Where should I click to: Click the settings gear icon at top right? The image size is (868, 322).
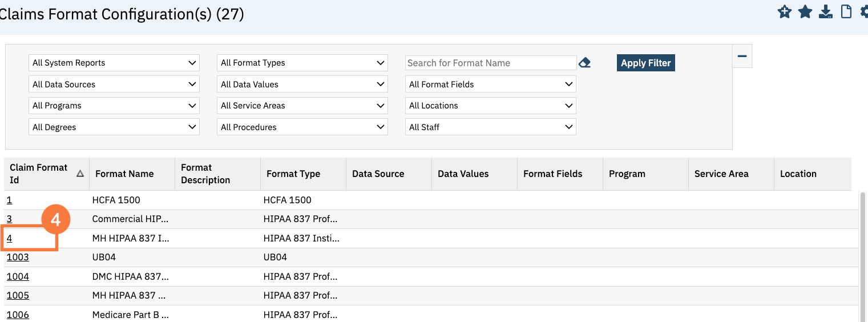863,11
